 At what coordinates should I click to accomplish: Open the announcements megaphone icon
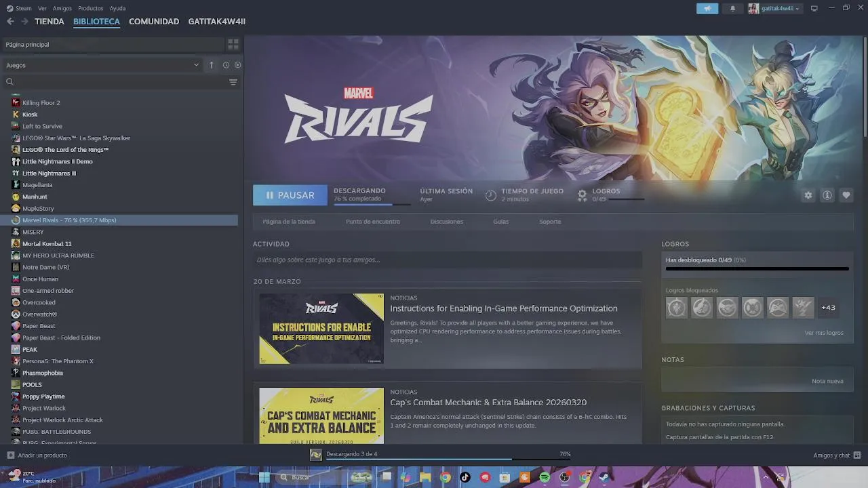[x=707, y=8]
